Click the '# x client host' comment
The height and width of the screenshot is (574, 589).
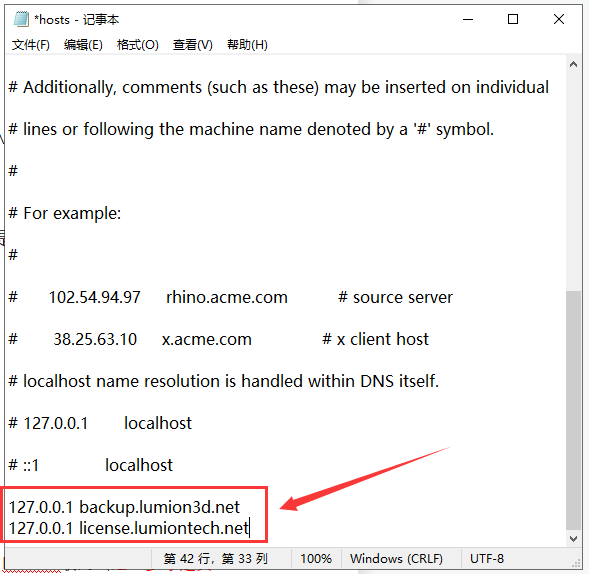click(375, 339)
